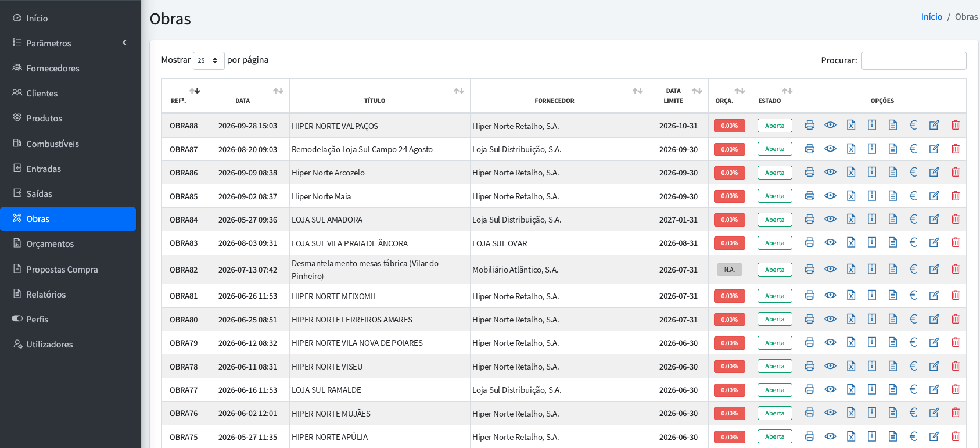
Task: Toggle view eye icon for OBRA77
Action: [x=830, y=389]
